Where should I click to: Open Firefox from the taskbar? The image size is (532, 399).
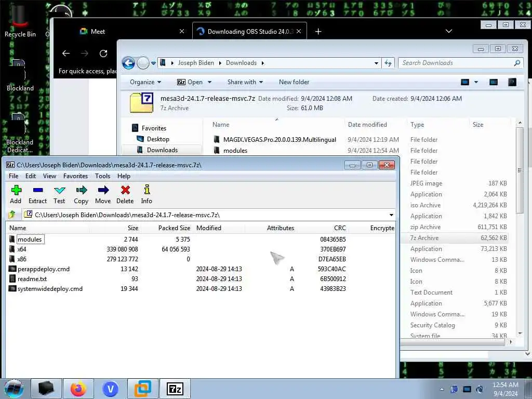coord(78,389)
